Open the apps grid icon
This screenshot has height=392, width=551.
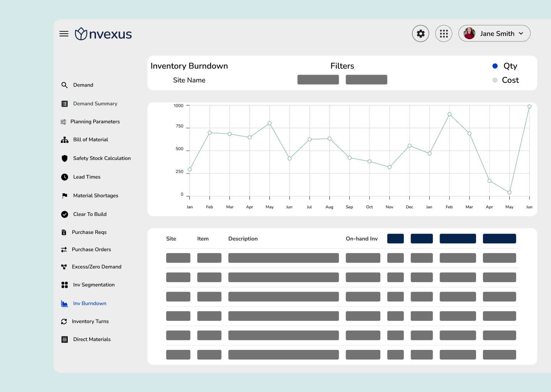444,34
